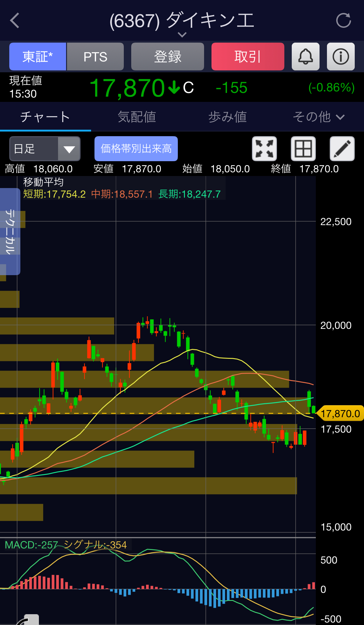Toggle 価格帯別出来高 overlay

pyautogui.click(x=136, y=149)
